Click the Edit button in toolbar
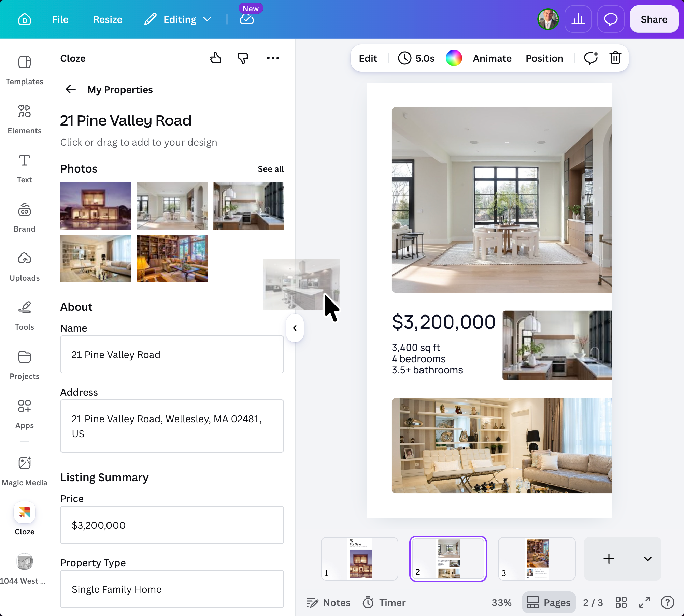The width and height of the screenshot is (684, 616). [368, 58]
